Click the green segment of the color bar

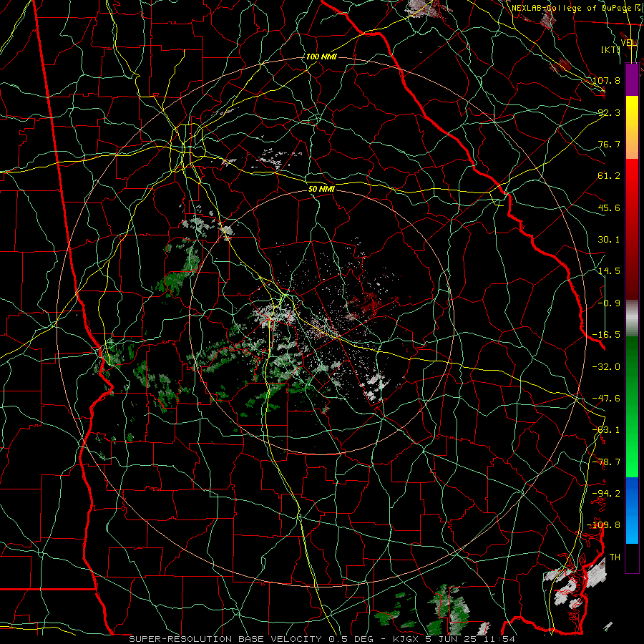pyautogui.click(x=632, y=406)
